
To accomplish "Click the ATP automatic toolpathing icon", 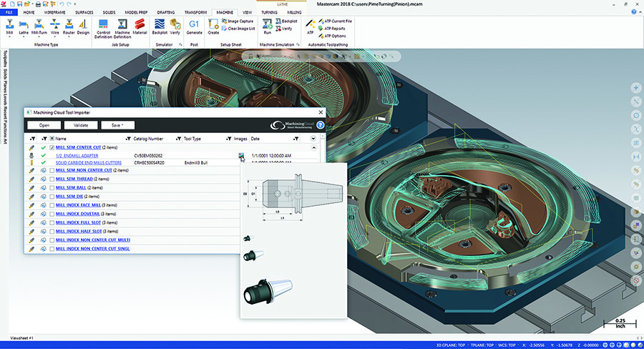I will click(x=310, y=27).
